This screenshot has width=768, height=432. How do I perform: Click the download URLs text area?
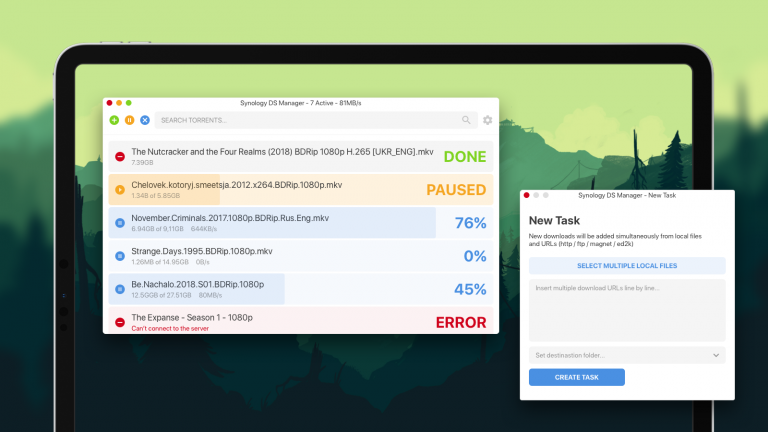pos(626,310)
